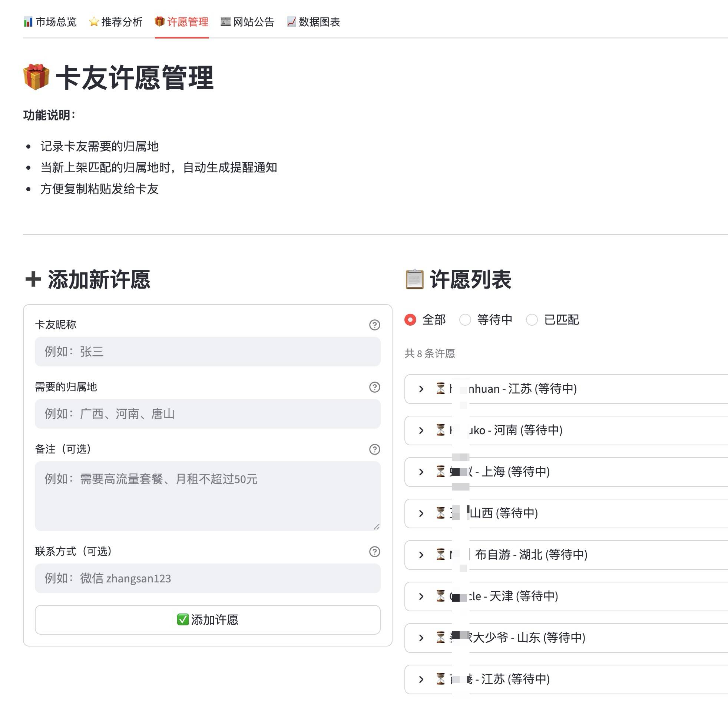Viewport: 728px width, 718px height.
Task: Select the 已匹配 radio filter
Action: tap(532, 319)
